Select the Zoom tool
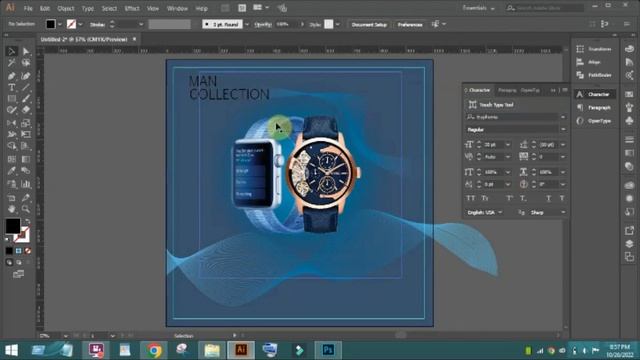This screenshot has height=360, width=640. point(26,209)
